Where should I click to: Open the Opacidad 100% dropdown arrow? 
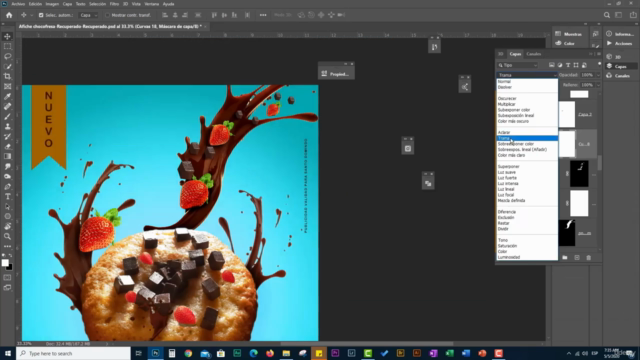(x=598, y=75)
